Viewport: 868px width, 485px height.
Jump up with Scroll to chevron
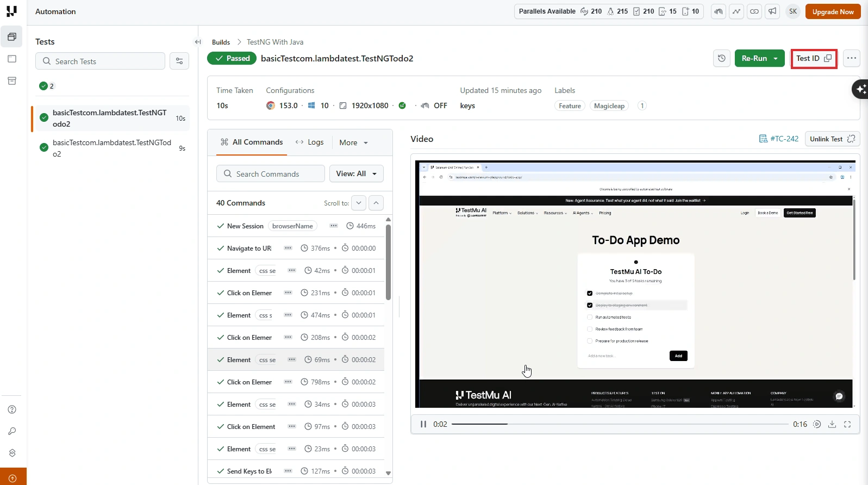pyautogui.click(x=376, y=203)
